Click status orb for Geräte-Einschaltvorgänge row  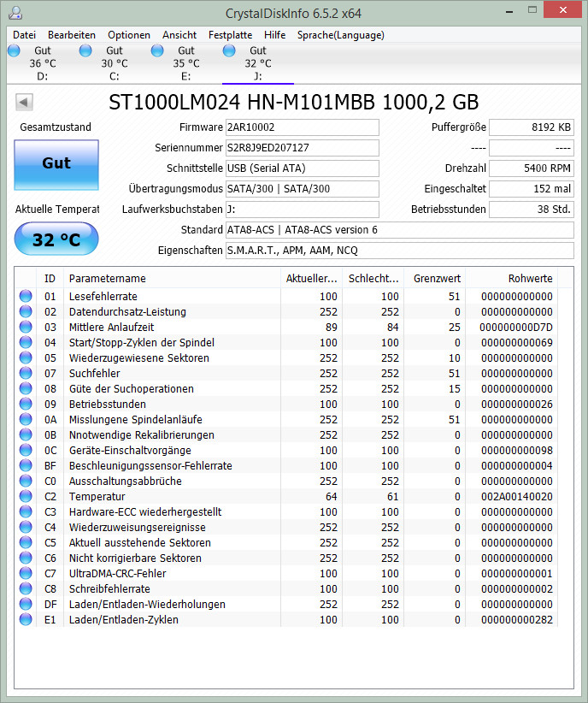(26, 450)
